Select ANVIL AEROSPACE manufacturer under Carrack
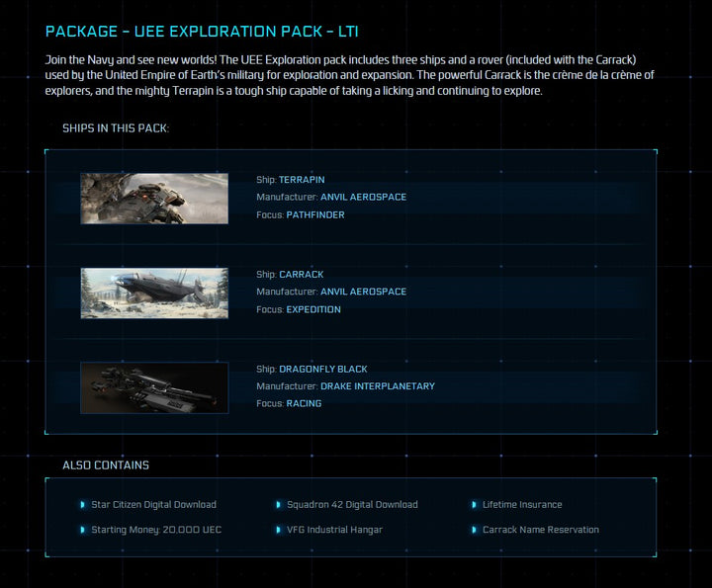 point(363,292)
